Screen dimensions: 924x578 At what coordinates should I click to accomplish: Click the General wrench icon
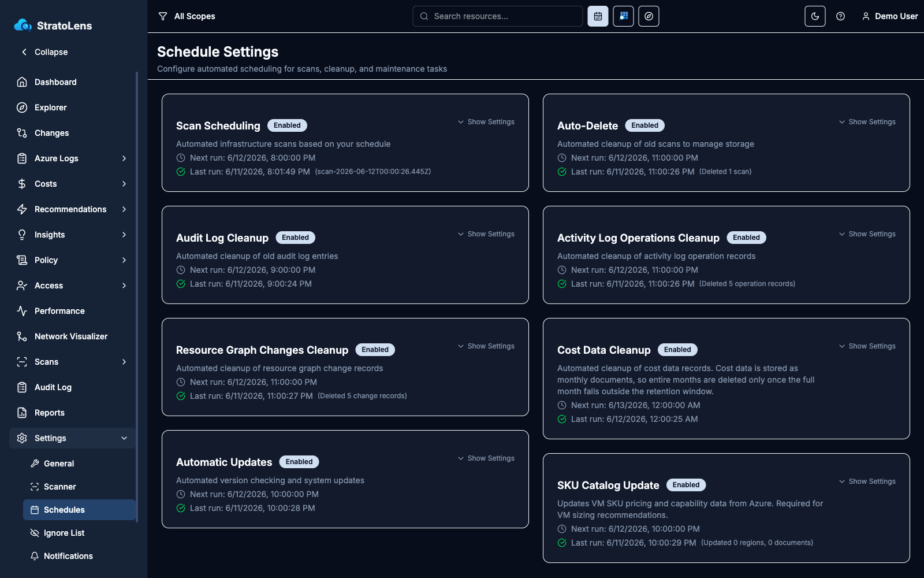pos(35,464)
